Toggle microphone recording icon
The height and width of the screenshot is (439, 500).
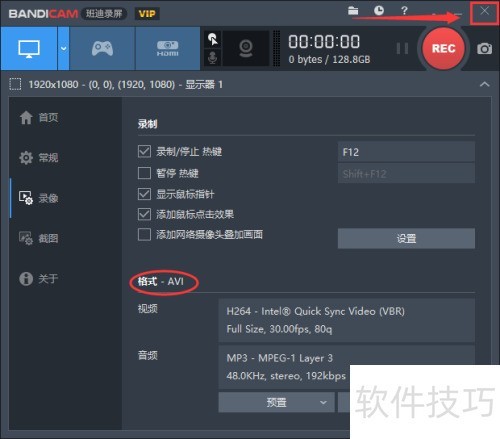coord(213,57)
